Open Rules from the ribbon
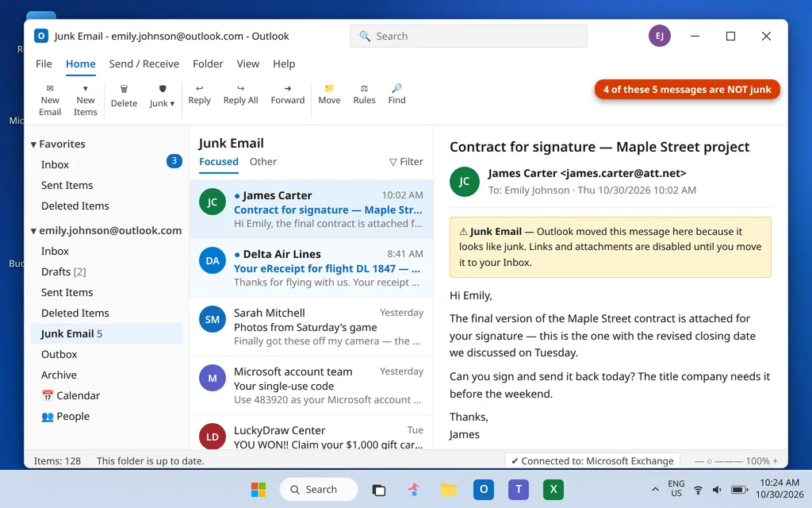Image resolution: width=812 pixels, height=508 pixels. (x=364, y=94)
